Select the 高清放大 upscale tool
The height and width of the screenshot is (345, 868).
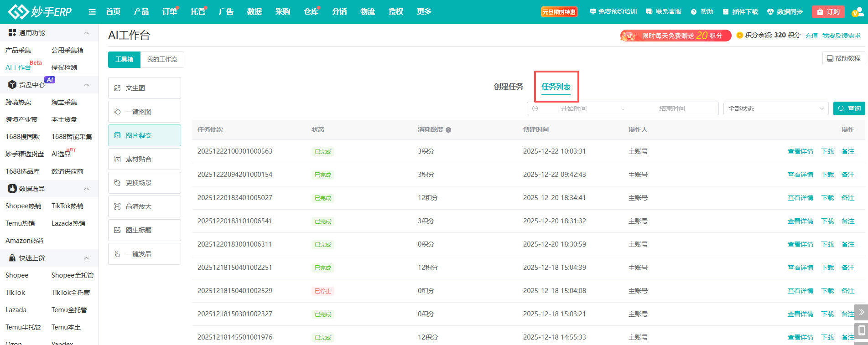[144, 206]
